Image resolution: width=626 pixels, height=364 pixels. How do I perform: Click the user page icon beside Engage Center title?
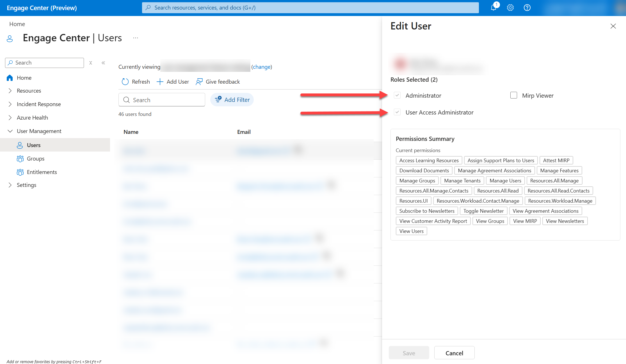point(10,38)
